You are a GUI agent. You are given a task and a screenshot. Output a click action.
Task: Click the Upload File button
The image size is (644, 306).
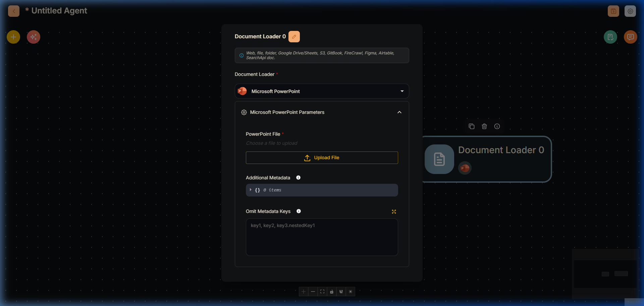pyautogui.click(x=322, y=158)
